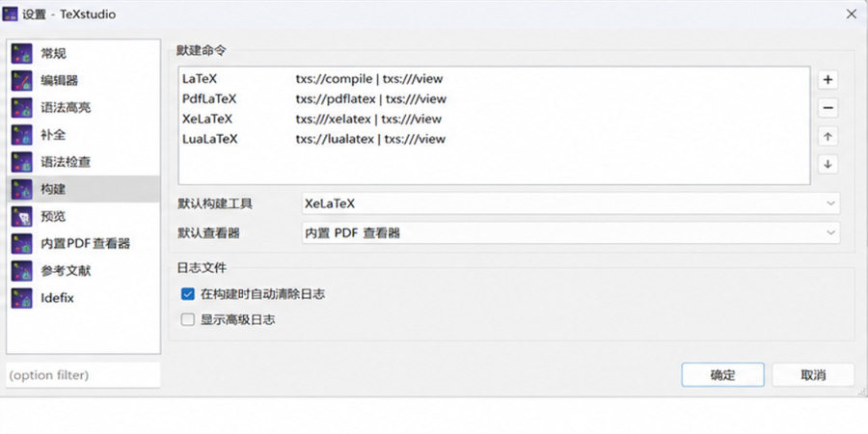Select the LaTeX command row name
The width and height of the screenshot is (868, 434).
[x=200, y=79]
